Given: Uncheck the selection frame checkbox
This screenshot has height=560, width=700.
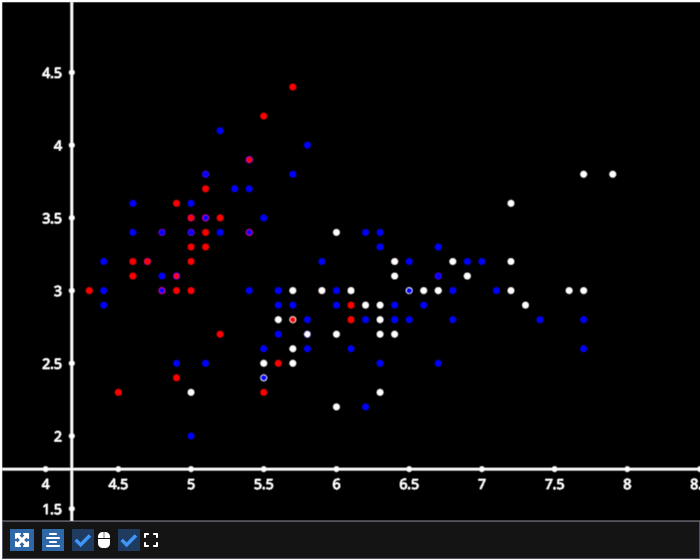Looking at the screenshot, I should coord(129,540).
